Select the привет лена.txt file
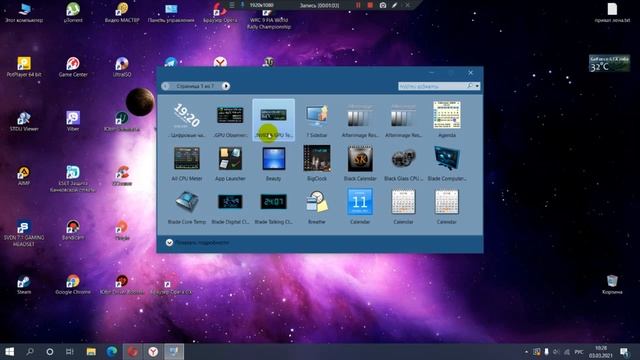640x360 pixels. (612, 12)
